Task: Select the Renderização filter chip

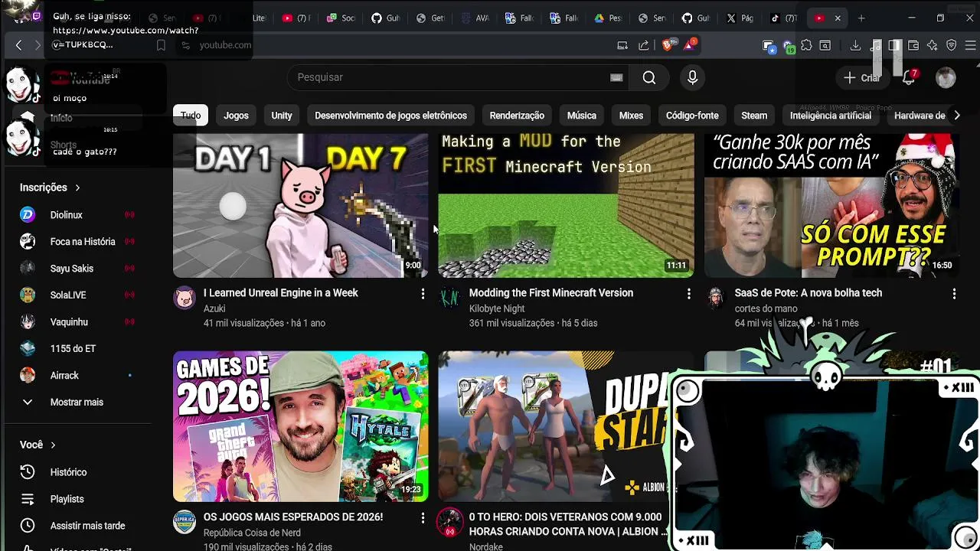Action: (x=517, y=116)
